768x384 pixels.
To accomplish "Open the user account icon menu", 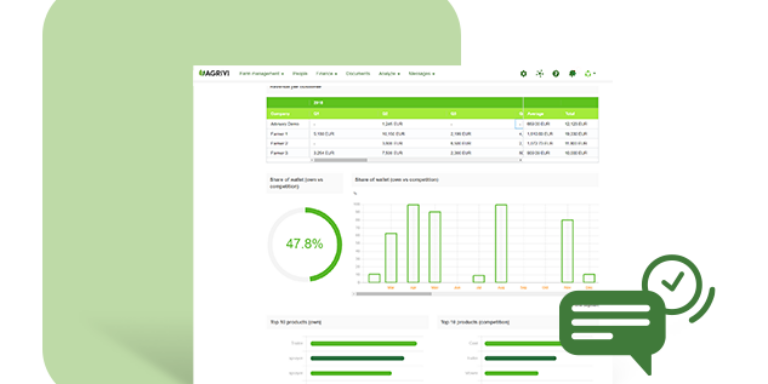I will click(590, 73).
